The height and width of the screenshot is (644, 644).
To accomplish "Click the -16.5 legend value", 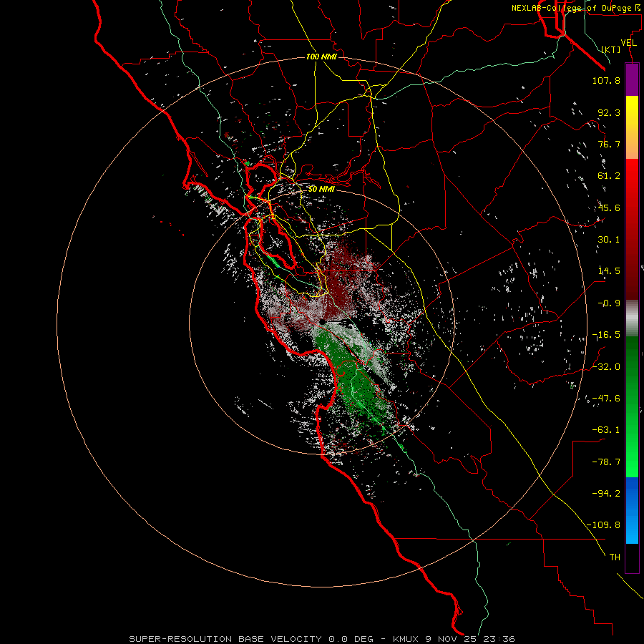I will pos(606,335).
